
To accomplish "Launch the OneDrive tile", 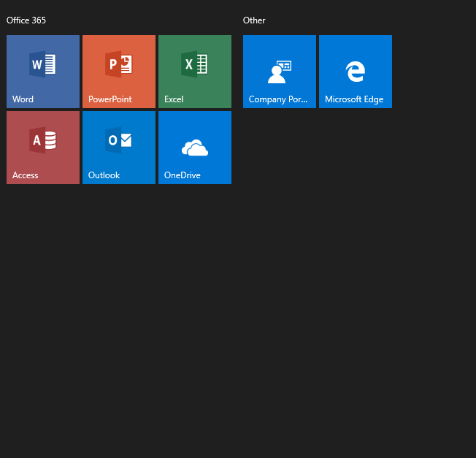I will click(195, 148).
